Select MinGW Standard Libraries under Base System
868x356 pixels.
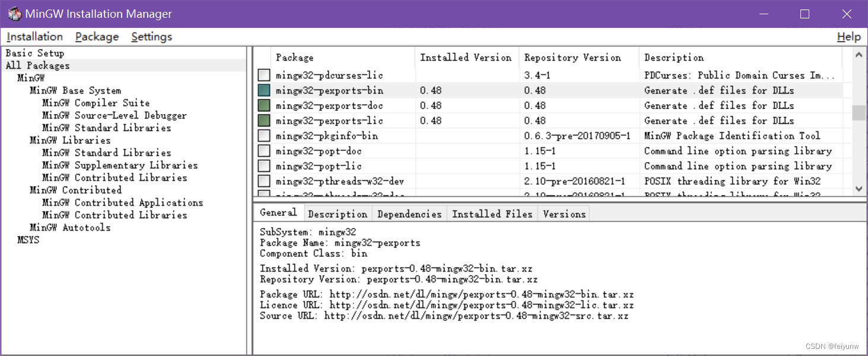[x=106, y=128]
